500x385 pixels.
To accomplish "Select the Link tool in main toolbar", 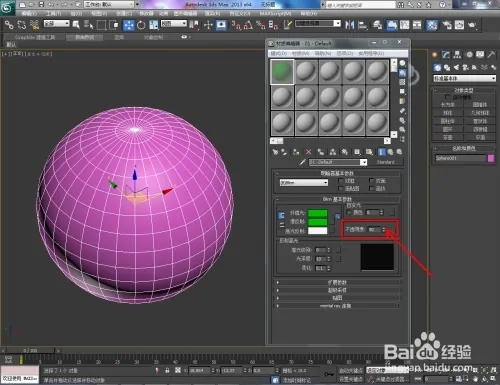I will point(9,25).
